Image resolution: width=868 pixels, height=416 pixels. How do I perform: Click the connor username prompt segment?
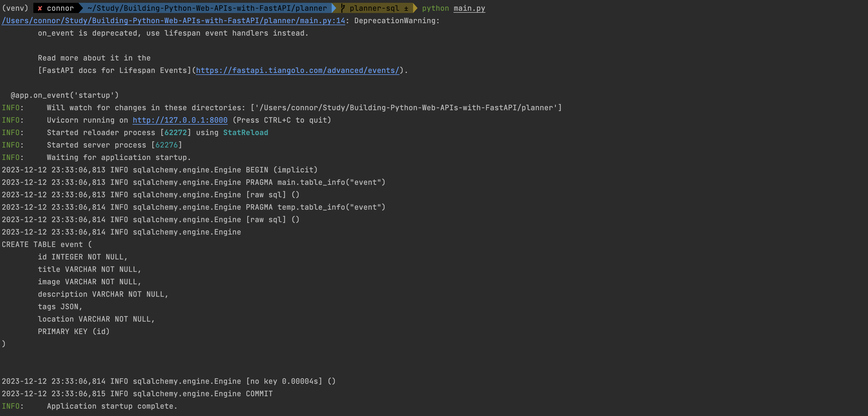[60, 8]
